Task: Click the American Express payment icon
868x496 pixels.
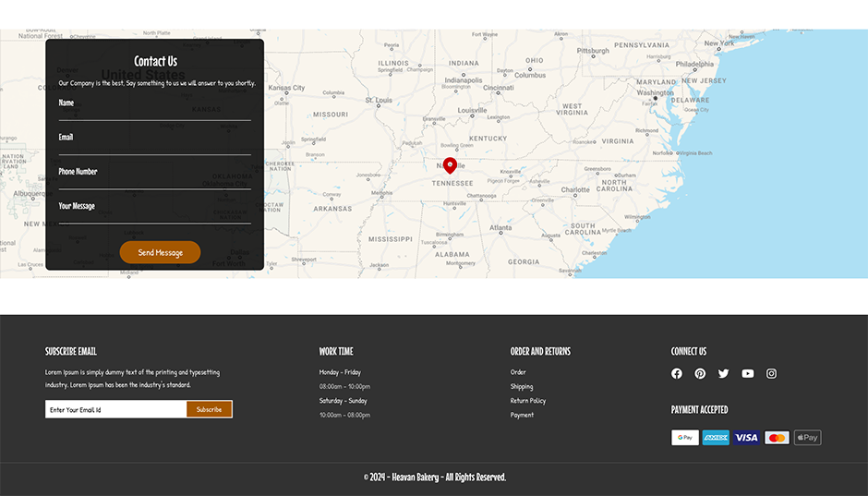Action: pyautogui.click(x=716, y=438)
